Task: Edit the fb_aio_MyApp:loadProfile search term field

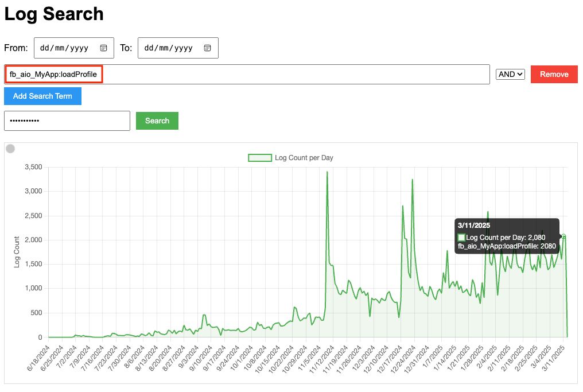Action: point(247,75)
